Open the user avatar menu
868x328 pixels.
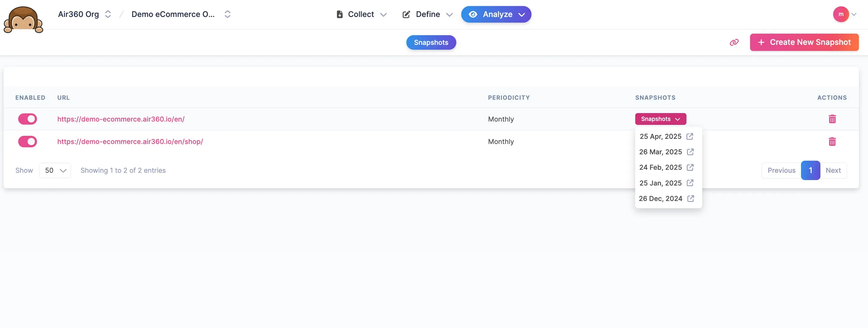click(x=841, y=14)
